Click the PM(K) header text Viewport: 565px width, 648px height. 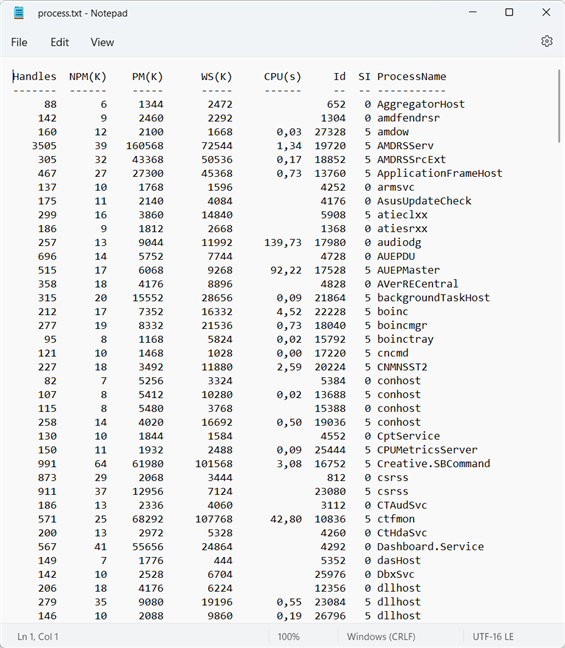pos(148,76)
